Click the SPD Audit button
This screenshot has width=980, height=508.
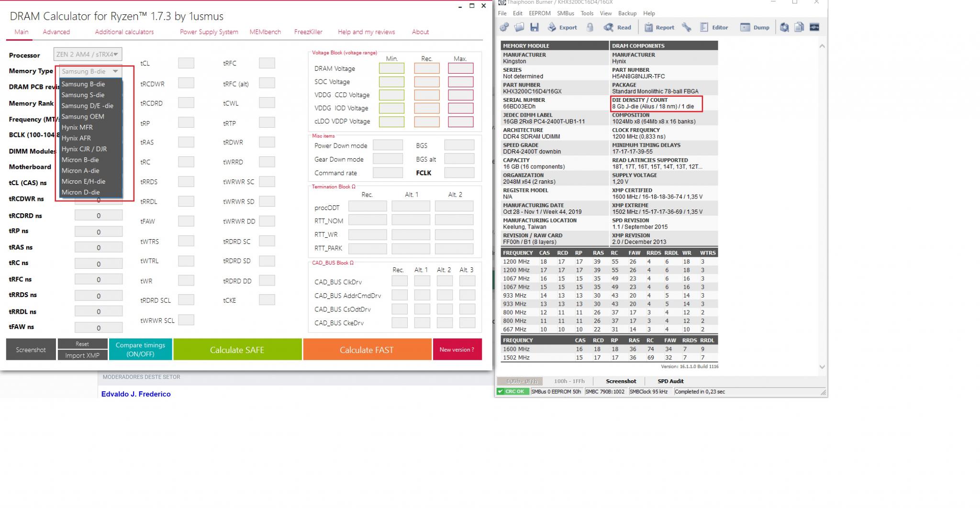pyautogui.click(x=670, y=381)
